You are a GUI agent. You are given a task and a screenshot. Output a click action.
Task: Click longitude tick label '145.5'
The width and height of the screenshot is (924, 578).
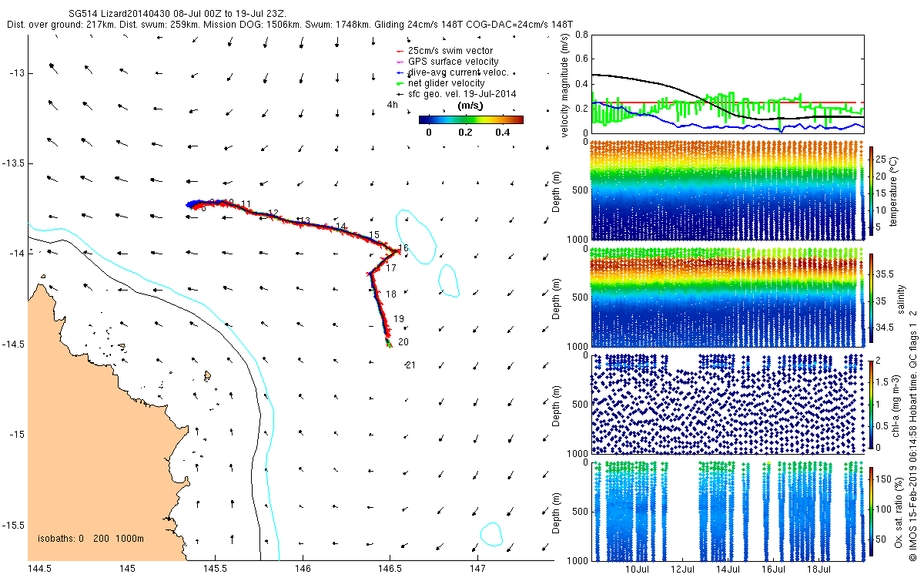[x=215, y=569]
